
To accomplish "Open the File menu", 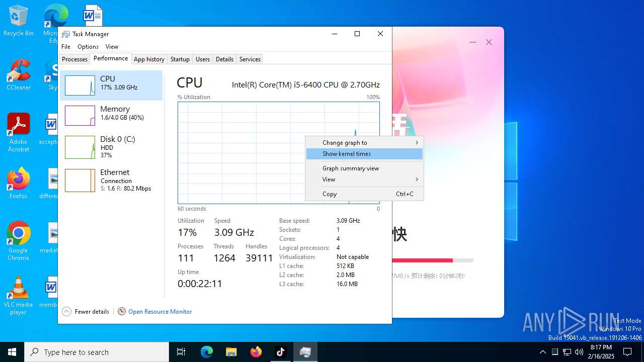I will [66, 47].
